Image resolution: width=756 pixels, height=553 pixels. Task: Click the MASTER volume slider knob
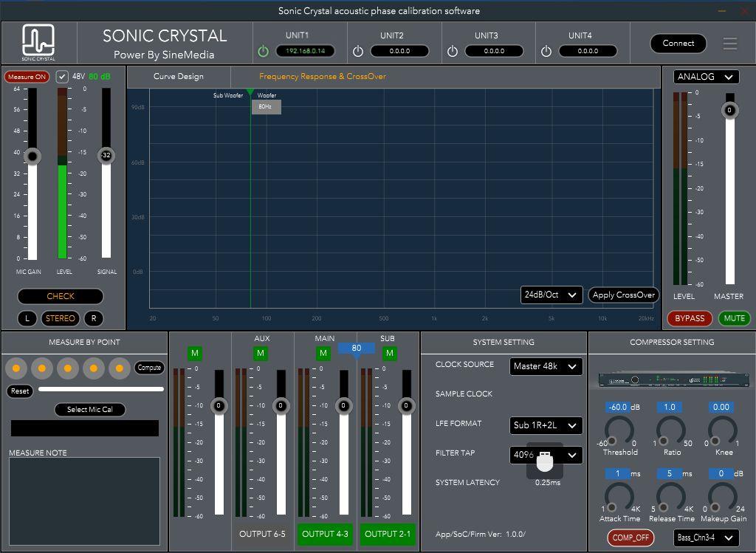click(x=729, y=110)
